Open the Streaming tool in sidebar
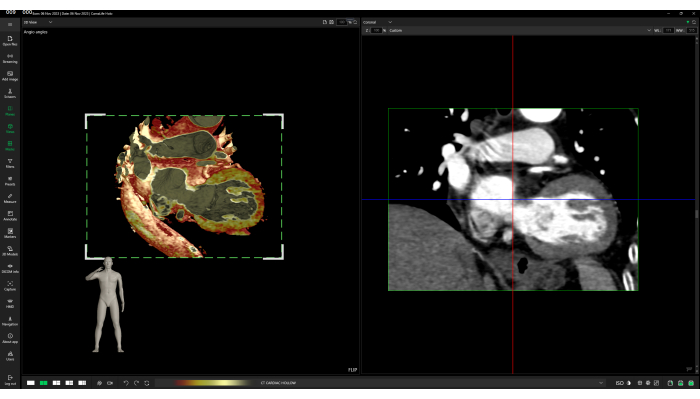700x399 pixels. point(10,58)
